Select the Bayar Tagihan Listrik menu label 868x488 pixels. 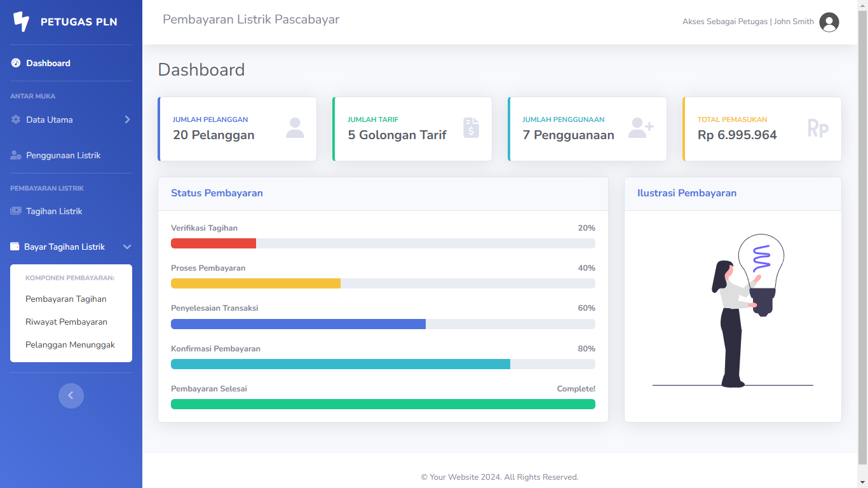[x=64, y=247]
